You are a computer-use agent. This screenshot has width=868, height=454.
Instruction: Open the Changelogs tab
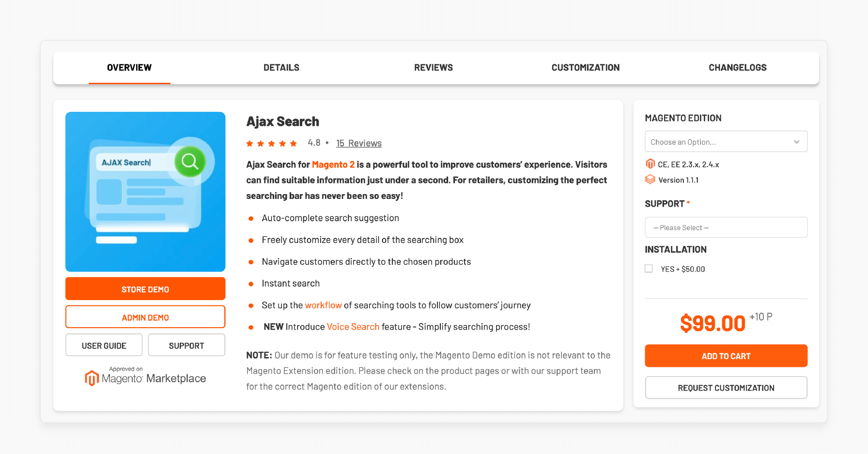click(x=737, y=67)
